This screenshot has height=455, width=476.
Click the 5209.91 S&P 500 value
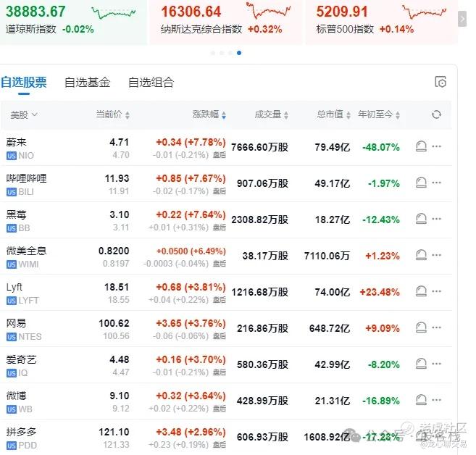coord(342,12)
